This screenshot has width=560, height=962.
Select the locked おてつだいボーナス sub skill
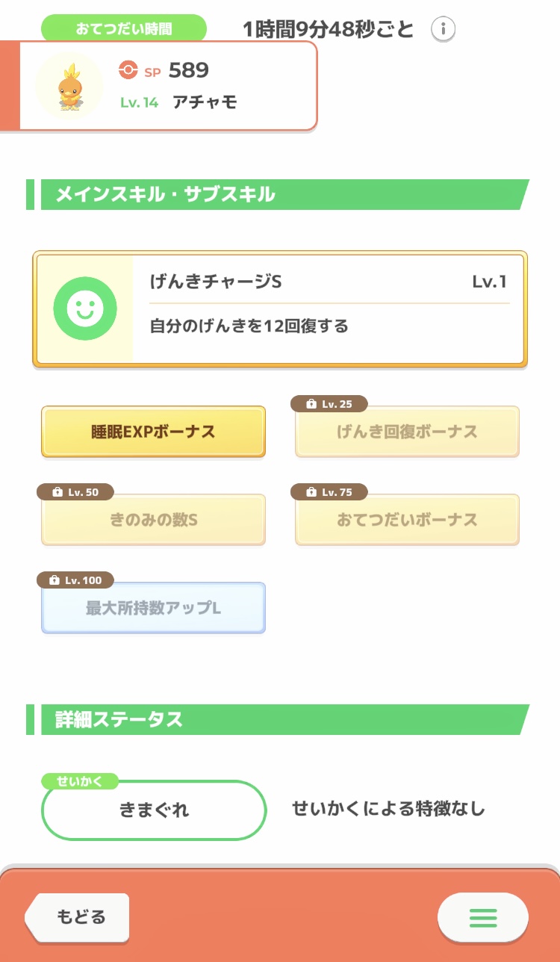coord(407,520)
